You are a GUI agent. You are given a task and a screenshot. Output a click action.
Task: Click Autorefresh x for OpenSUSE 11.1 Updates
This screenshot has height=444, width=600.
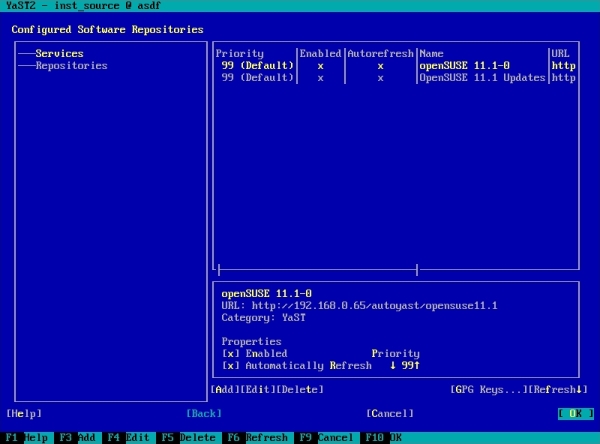[x=380, y=78]
